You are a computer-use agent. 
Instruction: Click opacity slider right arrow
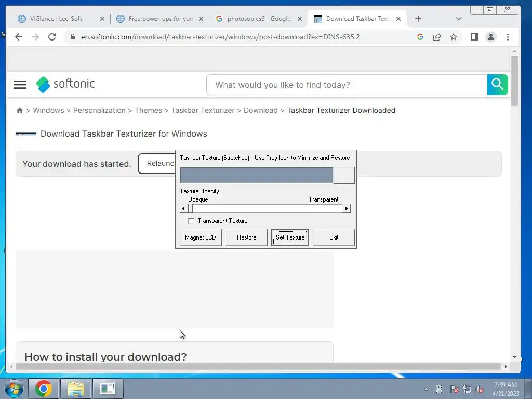pos(346,208)
